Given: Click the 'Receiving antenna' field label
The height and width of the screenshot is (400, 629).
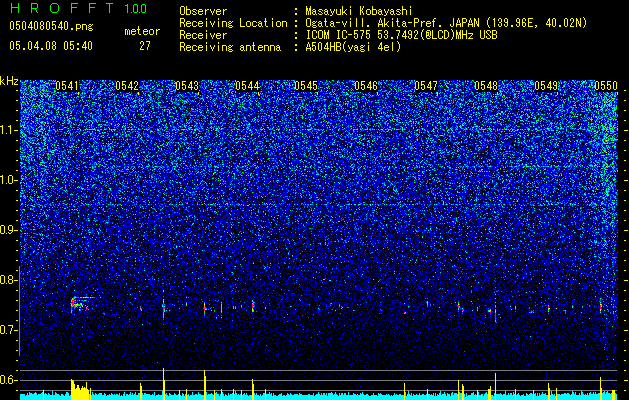Looking at the screenshot, I should 230,47.
